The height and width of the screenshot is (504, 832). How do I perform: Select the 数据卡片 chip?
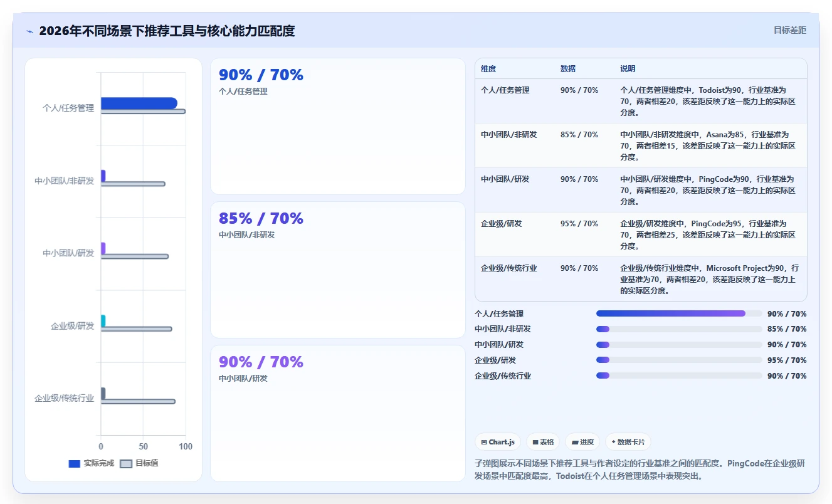click(628, 442)
